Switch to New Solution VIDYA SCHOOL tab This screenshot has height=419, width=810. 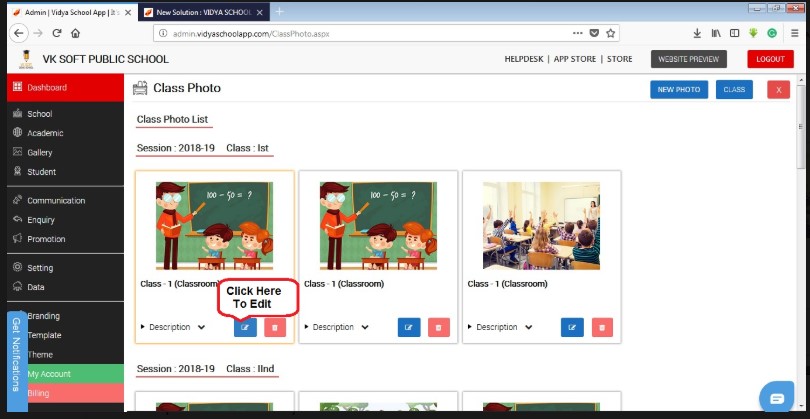coord(204,12)
